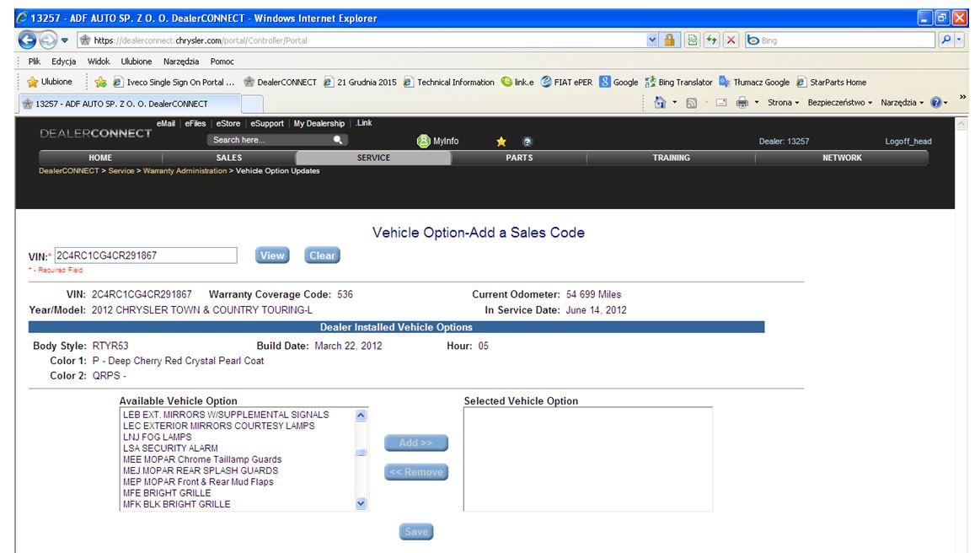The height and width of the screenshot is (553, 980).
Task: Open the Tłumacz Google favorite
Action: point(754,82)
